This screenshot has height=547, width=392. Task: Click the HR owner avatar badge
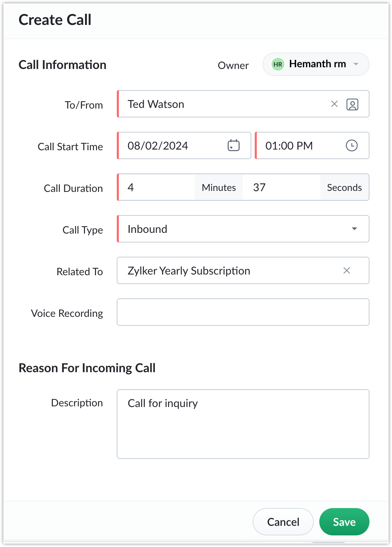pos(278,64)
